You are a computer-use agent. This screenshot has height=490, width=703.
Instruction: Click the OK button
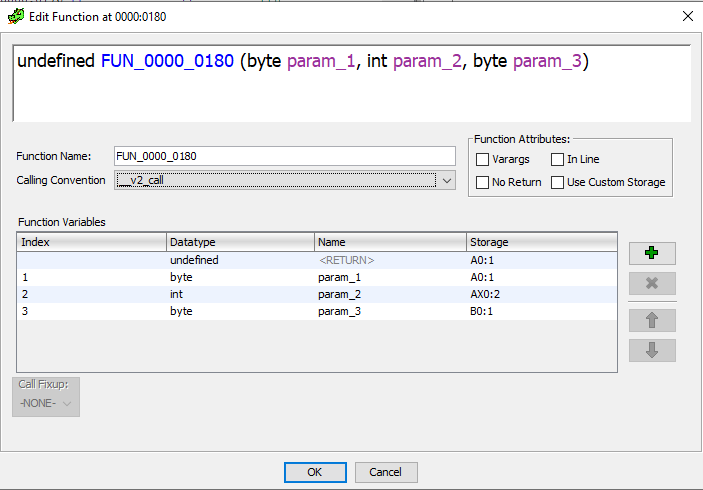coord(315,472)
